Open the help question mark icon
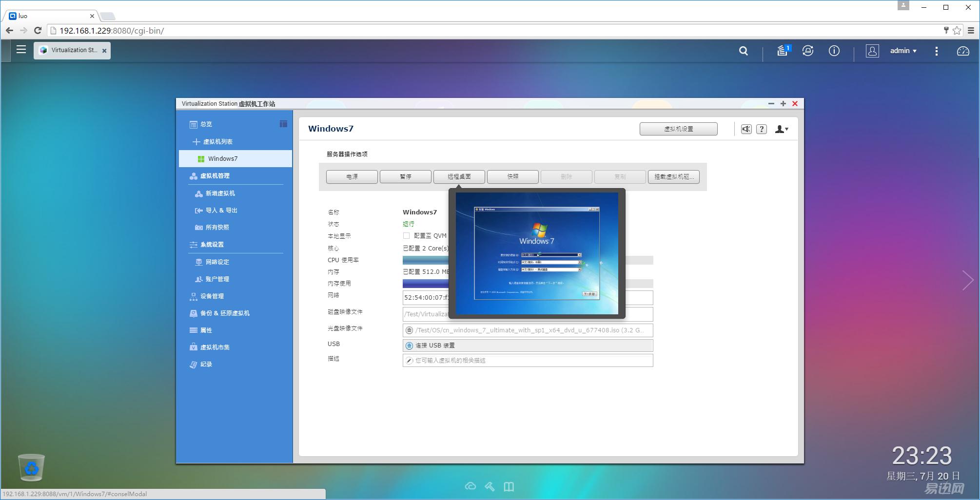The width and height of the screenshot is (980, 500). point(761,129)
